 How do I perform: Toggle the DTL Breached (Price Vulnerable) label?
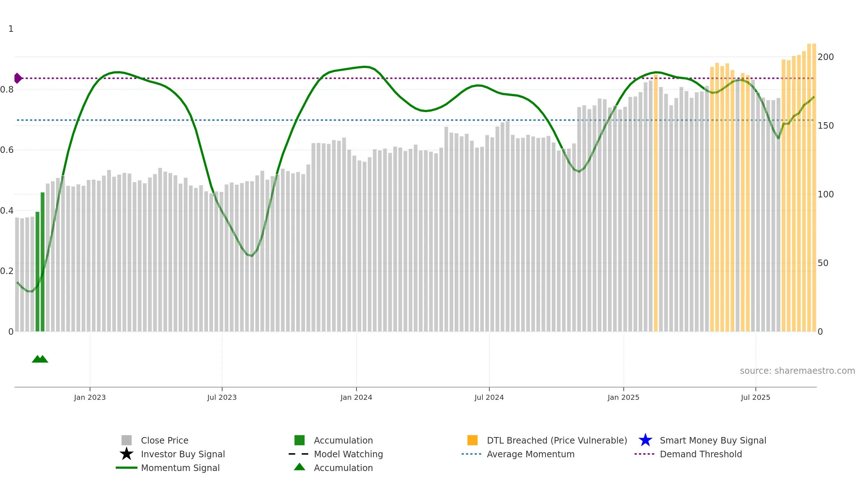[557, 440]
